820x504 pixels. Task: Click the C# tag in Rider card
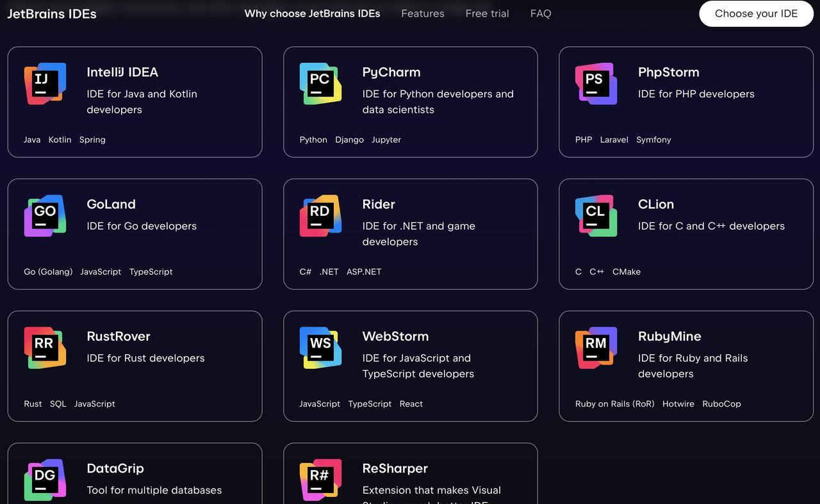point(306,272)
